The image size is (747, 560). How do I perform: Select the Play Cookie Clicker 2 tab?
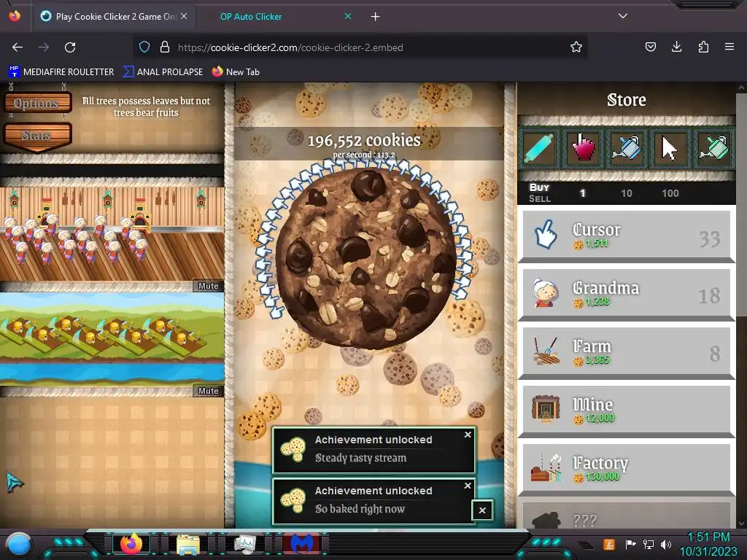[x=115, y=17]
